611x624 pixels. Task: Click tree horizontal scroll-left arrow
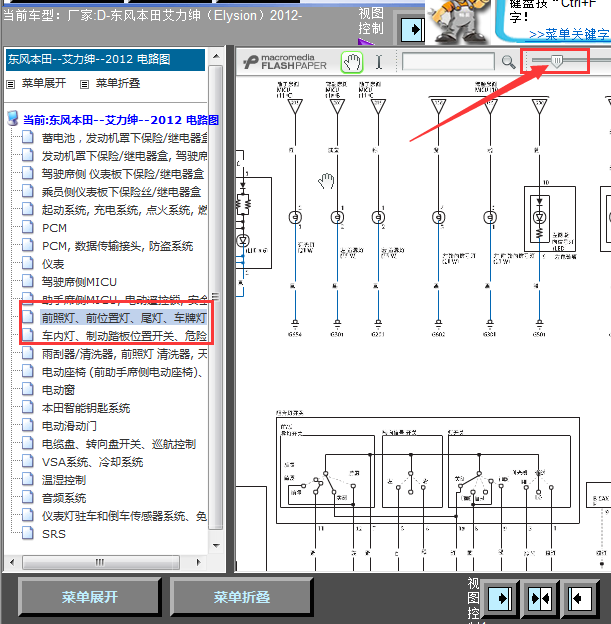(12, 562)
